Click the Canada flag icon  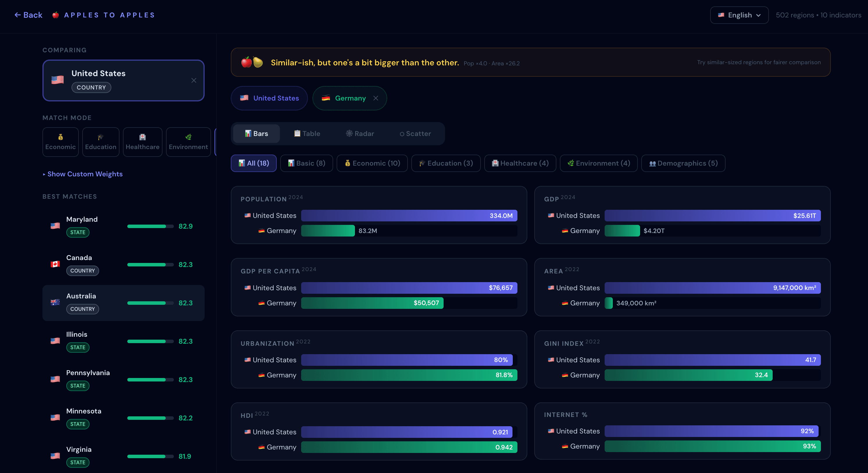(x=55, y=264)
